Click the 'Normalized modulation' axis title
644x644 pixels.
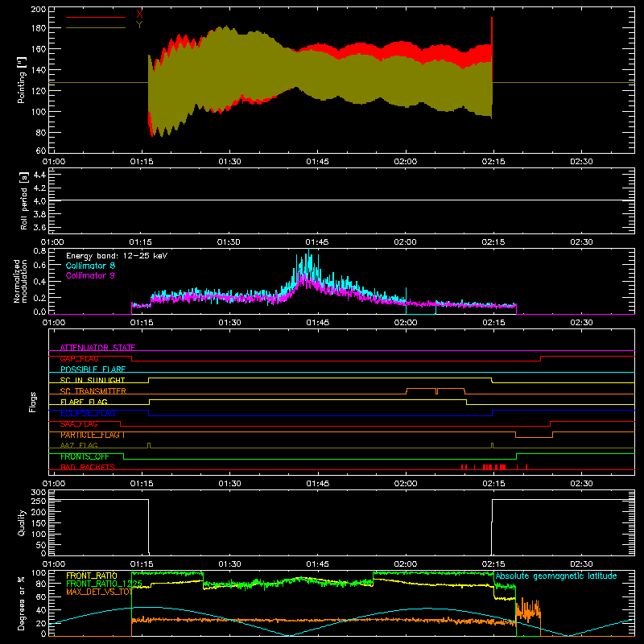[x=20, y=281]
